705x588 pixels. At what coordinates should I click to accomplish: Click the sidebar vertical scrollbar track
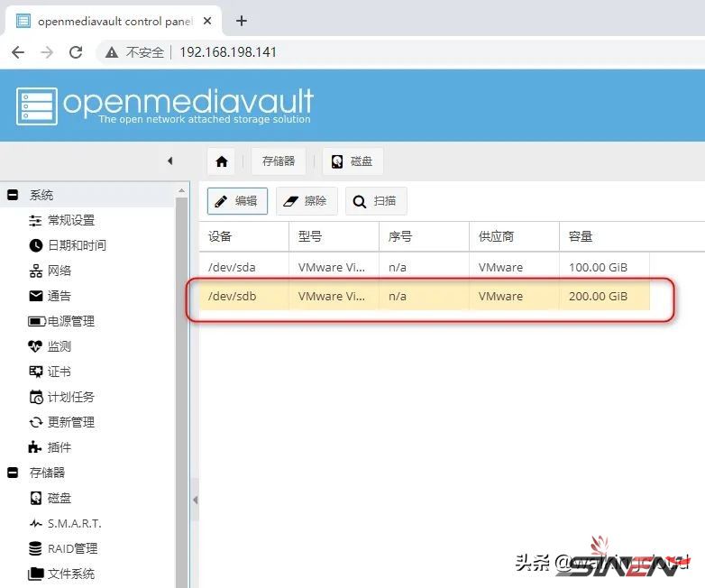tap(181, 391)
